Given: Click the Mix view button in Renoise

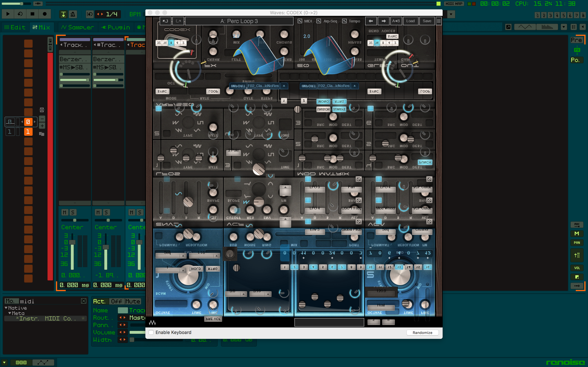Looking at the screenshot, I should pyautogui.click(x=41, y=27).
